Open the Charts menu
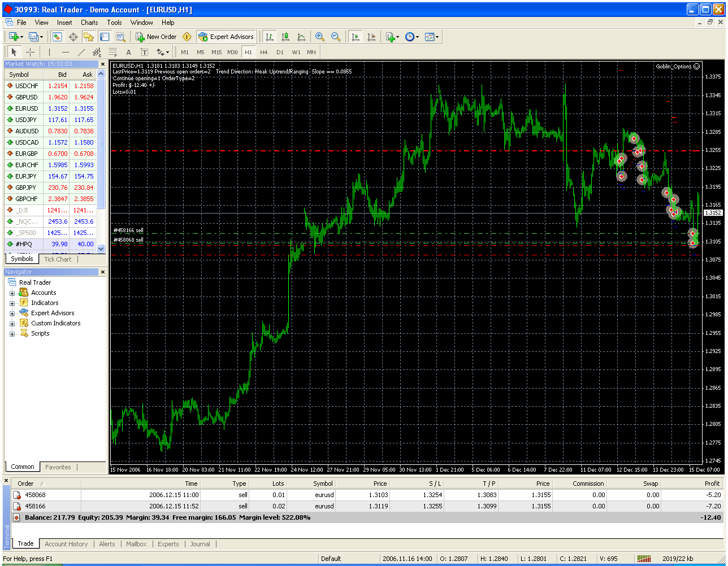 [89, 23]
